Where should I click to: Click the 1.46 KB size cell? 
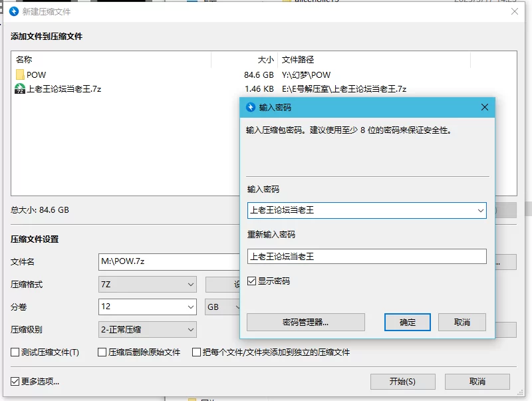tap(259, 89)
